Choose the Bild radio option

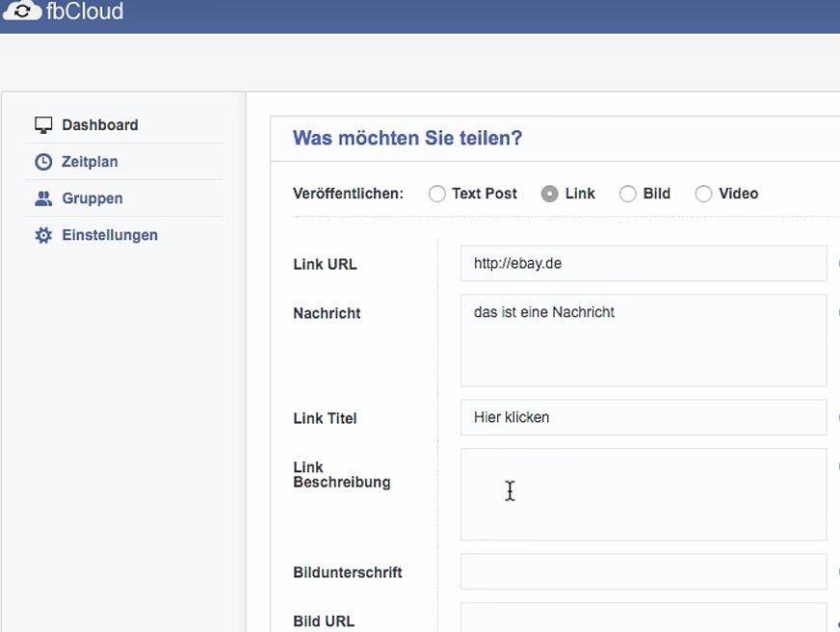pyautogui.click(x=628, y=194)
